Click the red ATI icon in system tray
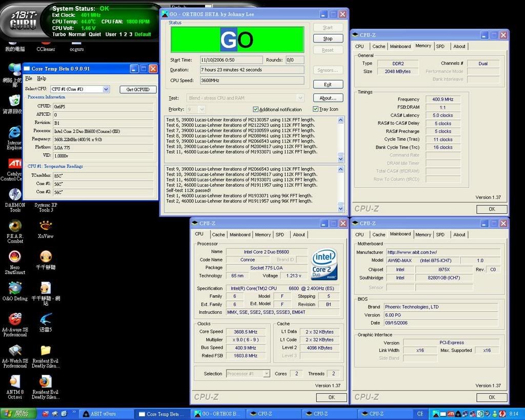The width and height of the screenshot is (525, 420). click(x=450, y=414)
